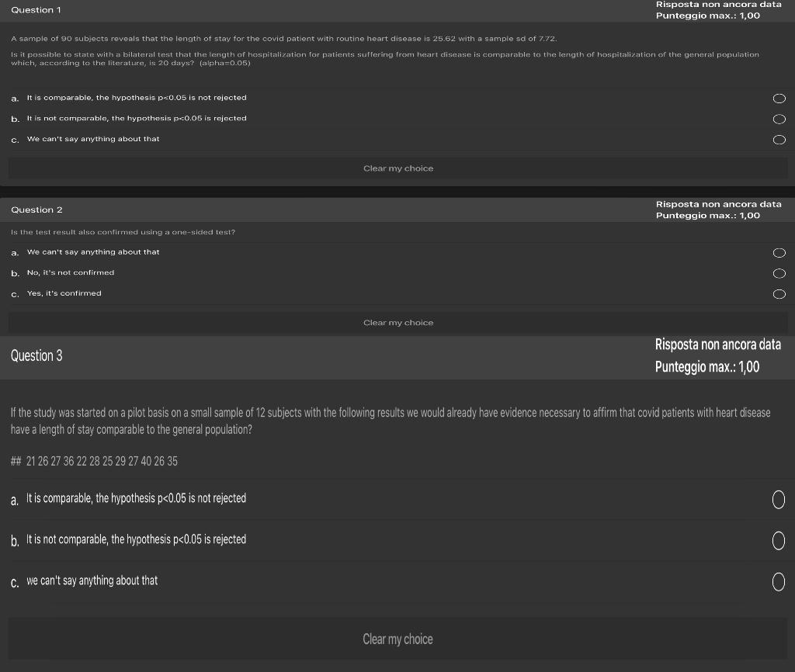Clear my choice for Question 3

398,639
